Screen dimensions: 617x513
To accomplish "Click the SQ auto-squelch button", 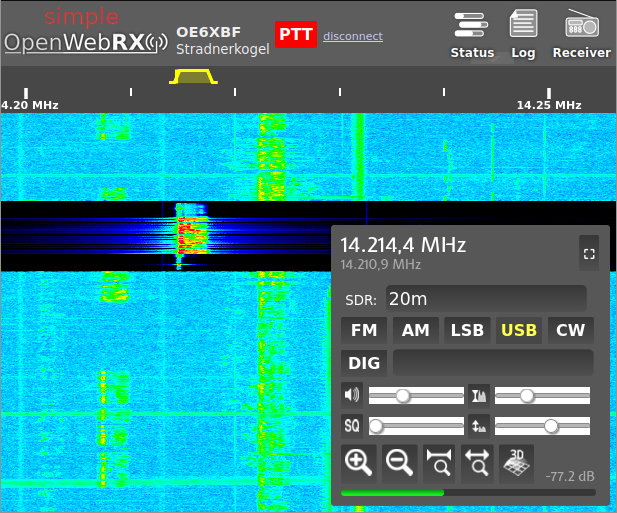I will click(x=353, y=426).
